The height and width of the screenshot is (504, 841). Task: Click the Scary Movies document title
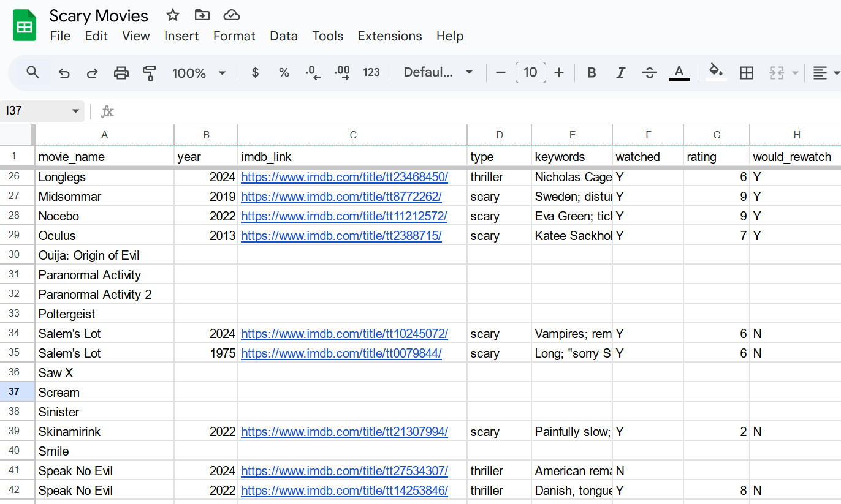99,15
